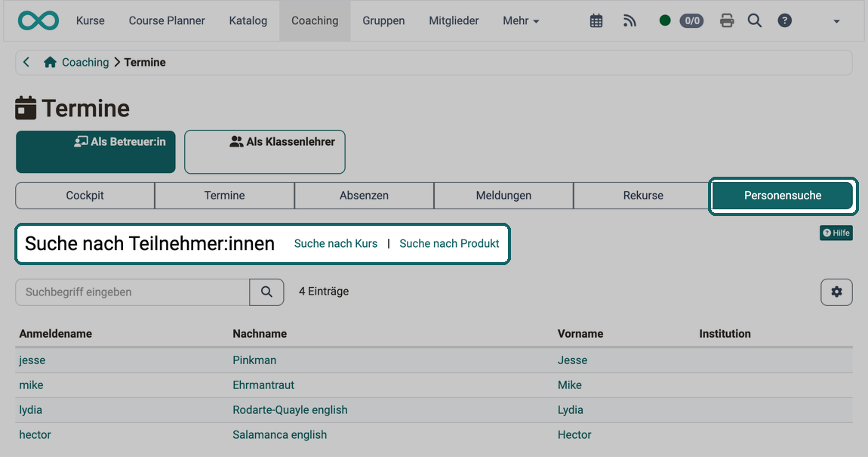Click the search magnifier button beside the field
Viewport: 868px width, 457px height.
tap(267, 292)
